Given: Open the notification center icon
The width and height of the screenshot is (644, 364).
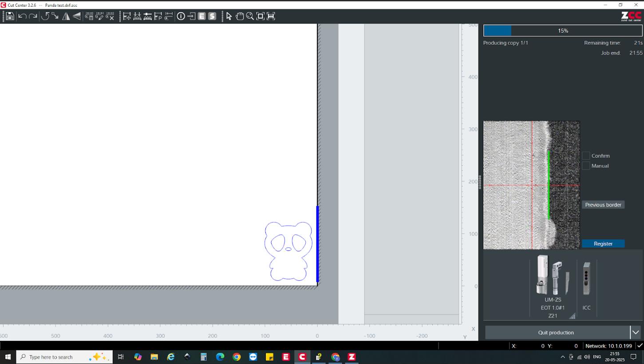Looking at the screenshot, I should (633, 357).
